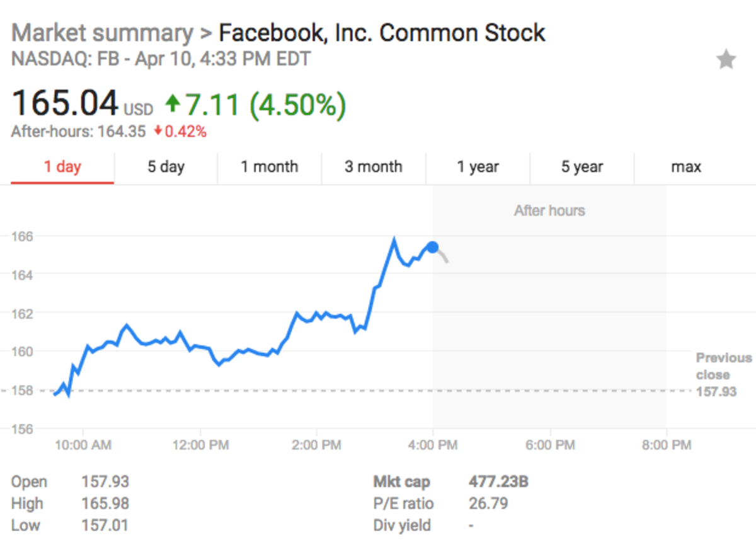
Task: Click the P/E ratio value 26.79
Action: (x=490, y=503)
